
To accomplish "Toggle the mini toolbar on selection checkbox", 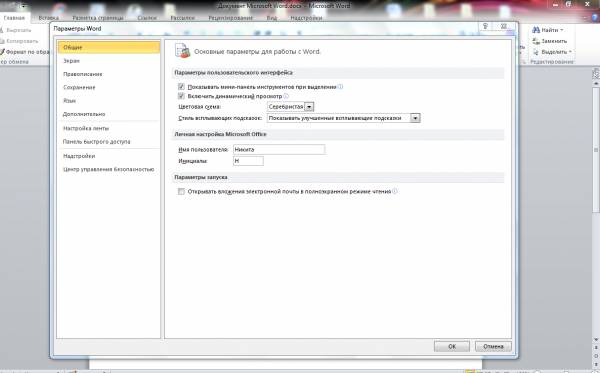I will pos(181,87).
